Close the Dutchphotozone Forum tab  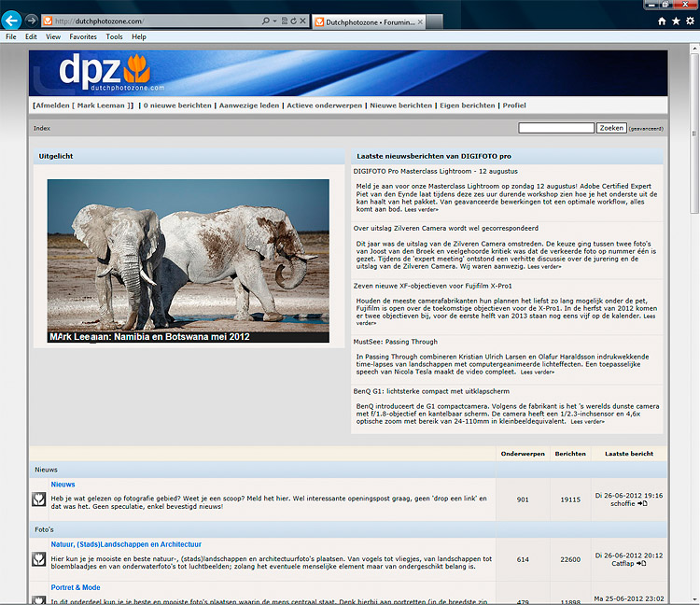[x=420, y=21]
